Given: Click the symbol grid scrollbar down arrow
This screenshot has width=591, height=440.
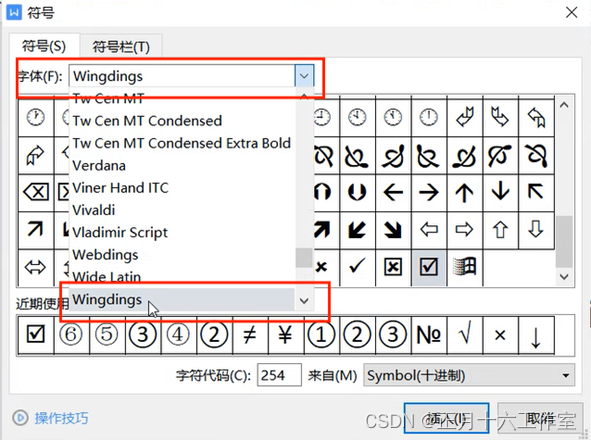Looking at the screenshot, I should [x=564, y=277].
